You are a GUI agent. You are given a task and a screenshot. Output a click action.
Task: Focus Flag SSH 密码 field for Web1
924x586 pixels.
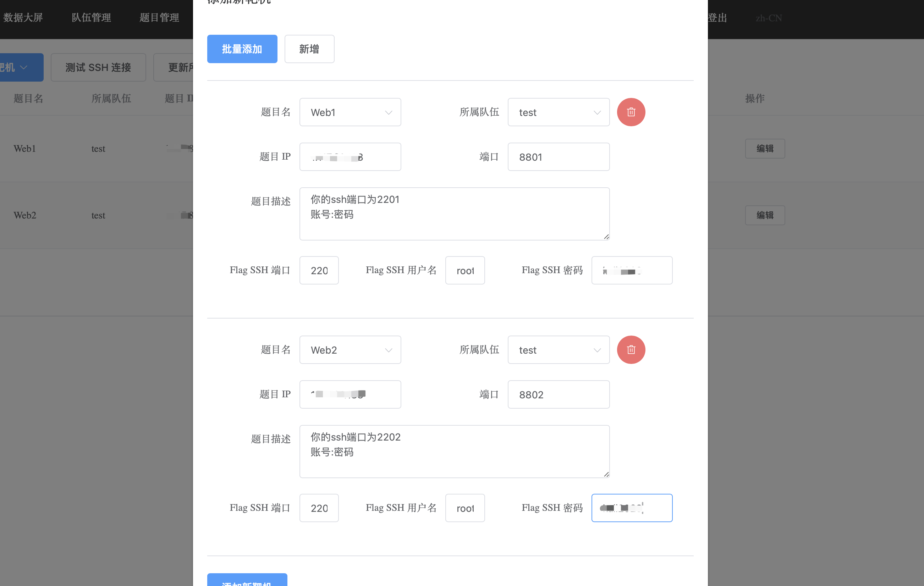tap(632, 270)
